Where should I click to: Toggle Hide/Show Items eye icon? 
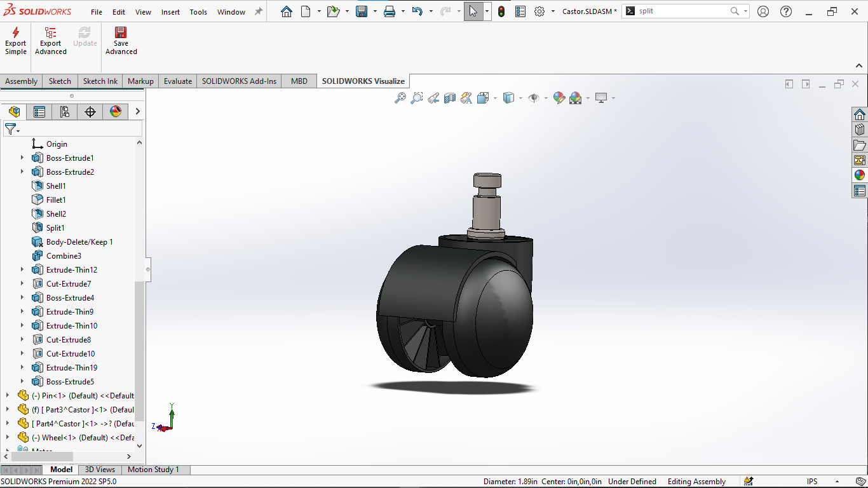pyautogui.click(x=533, y=98)
